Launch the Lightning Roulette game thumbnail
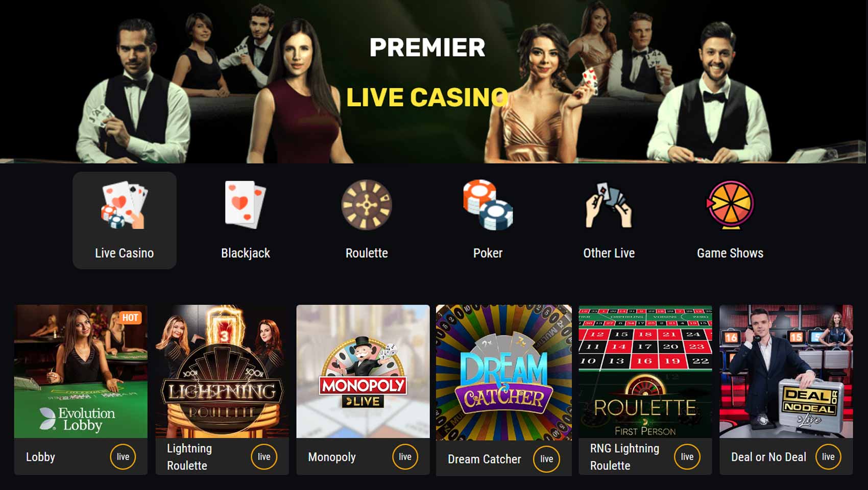Screen dimensions: 868x490 222,371
